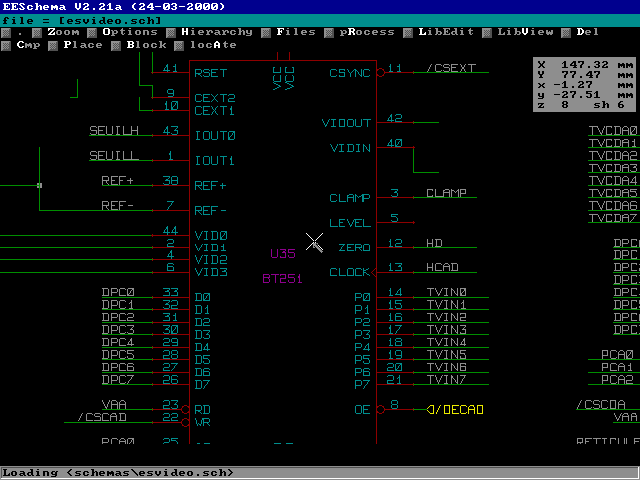Image resolution: width=640 pixels, height=480 pixels.
Task: Click the gray square before Hierarchy
Action: (x=171, y=33)
